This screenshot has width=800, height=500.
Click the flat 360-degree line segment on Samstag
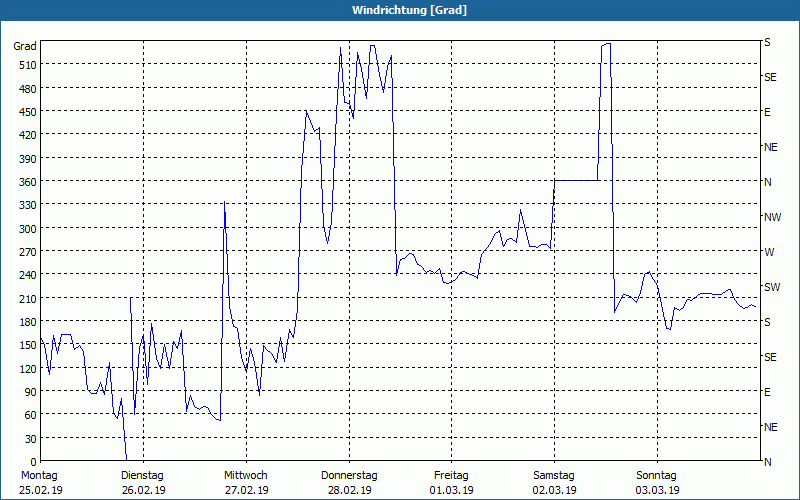click(577, 181)
